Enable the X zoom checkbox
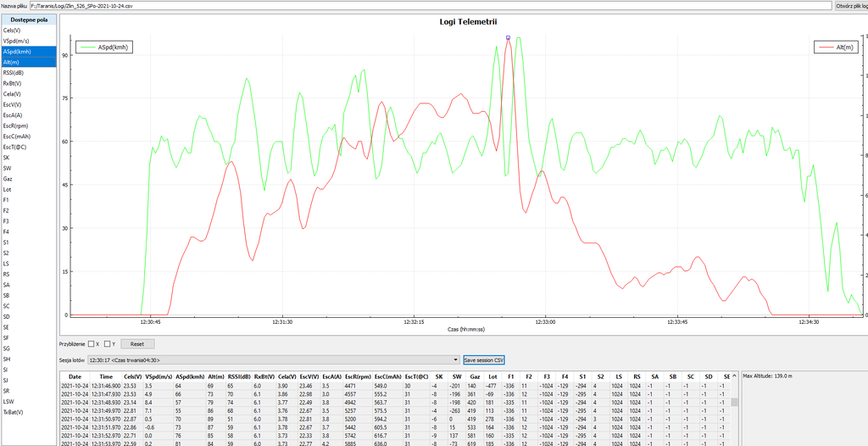The height and width of the screenshot is (446, 868). pyautogui.click(x=92, y=344)
